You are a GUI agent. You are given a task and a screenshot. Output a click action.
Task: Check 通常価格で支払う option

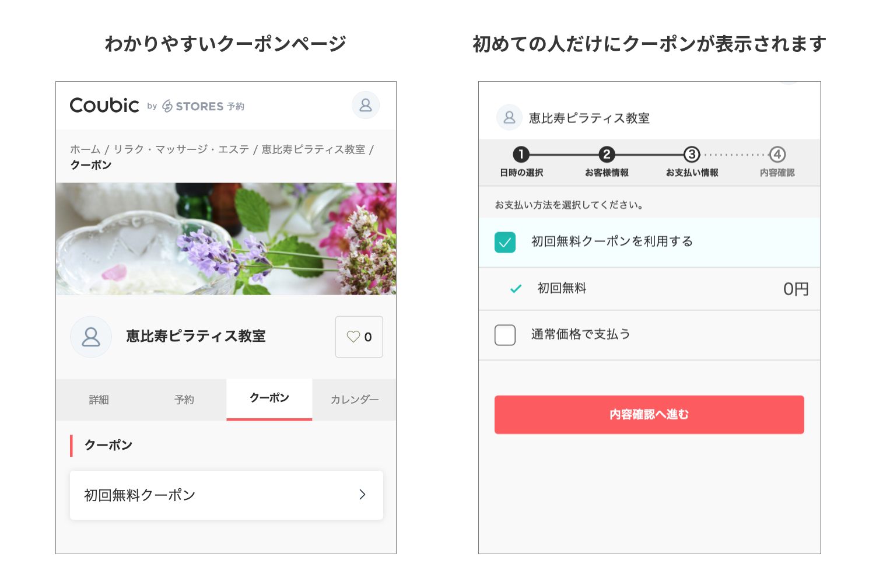coord(505,335)
